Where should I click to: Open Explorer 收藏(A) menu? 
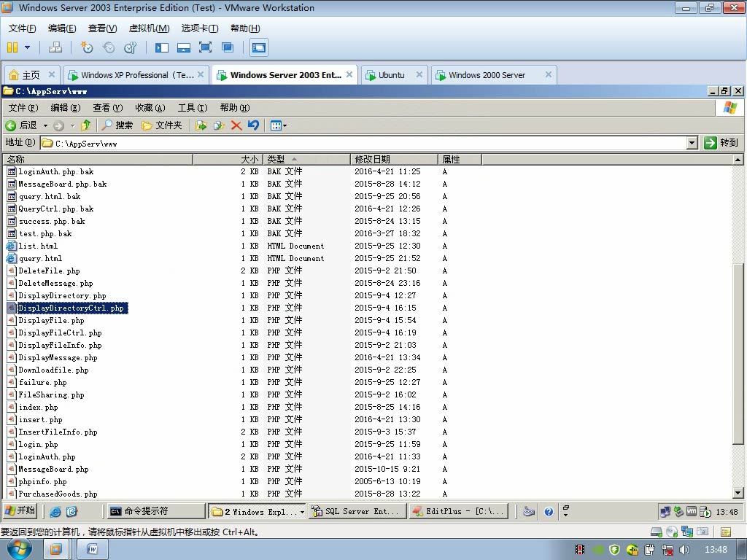150,108
